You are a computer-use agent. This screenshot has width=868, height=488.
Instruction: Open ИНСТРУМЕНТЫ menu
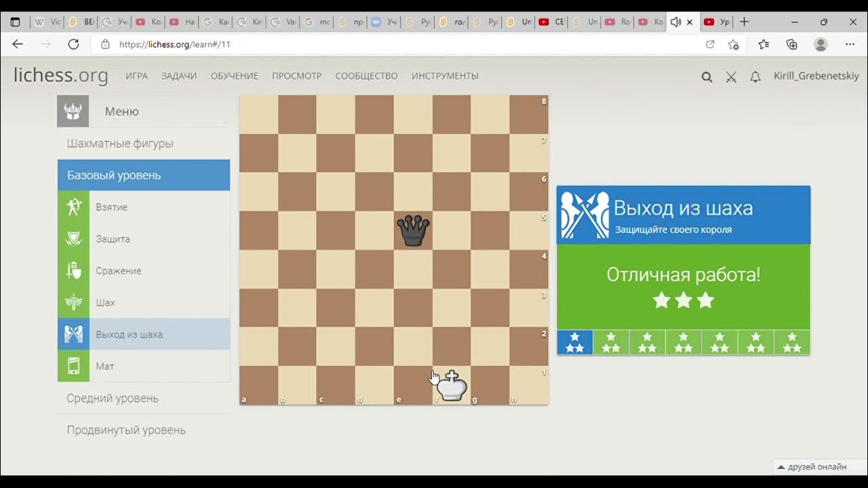[x=445, y=76]
